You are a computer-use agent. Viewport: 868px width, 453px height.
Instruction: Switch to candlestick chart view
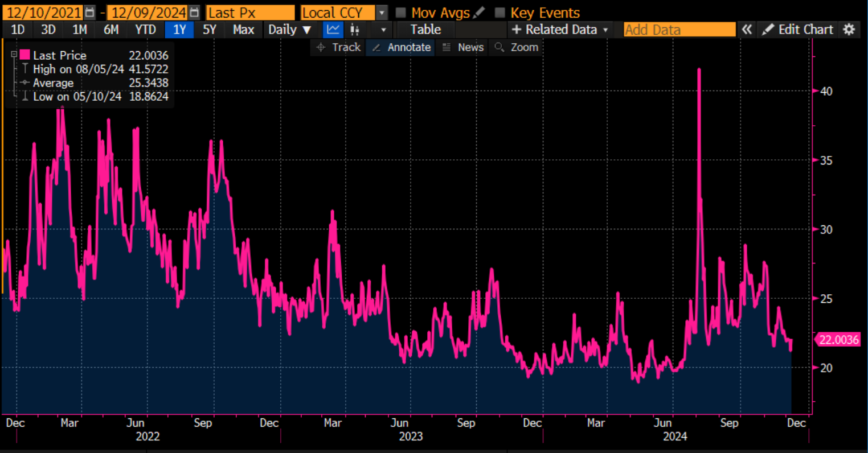pyautogui.click(x=354, y=30)
